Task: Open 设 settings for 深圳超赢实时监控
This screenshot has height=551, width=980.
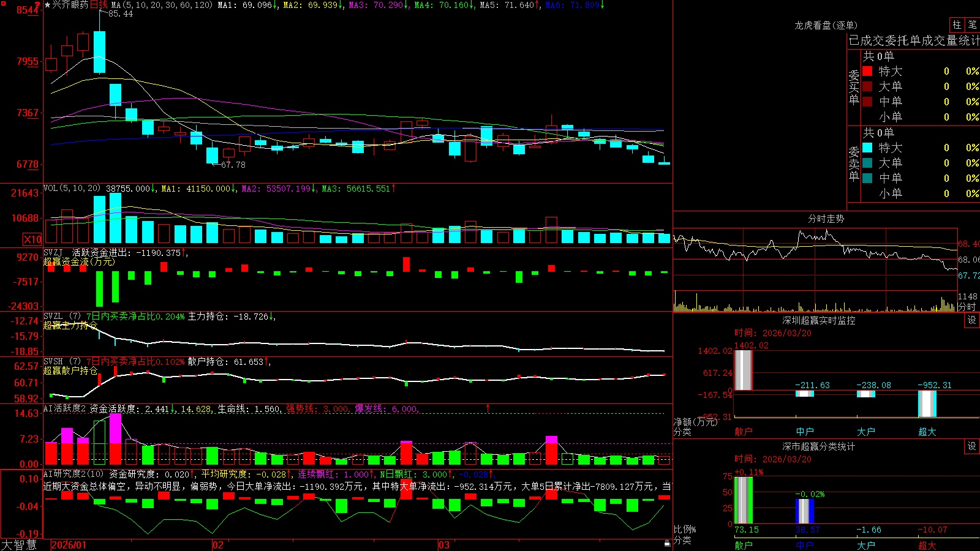Action: click(x=972, y=320)
